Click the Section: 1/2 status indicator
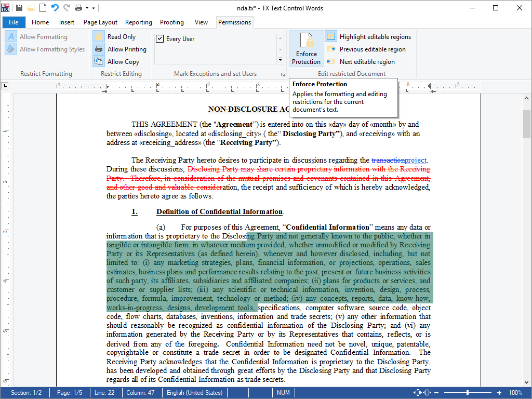The width and height of the screenshot is (532, 399). [x=26, y=393]
